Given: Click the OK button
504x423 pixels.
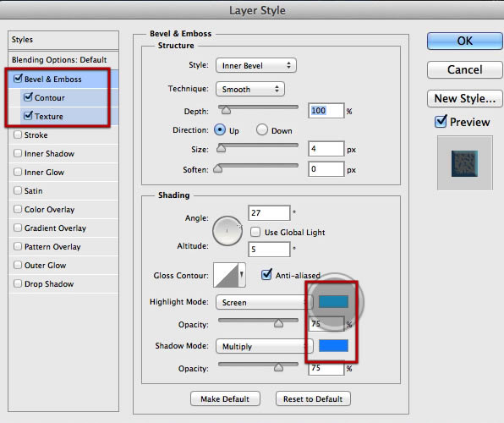Looking at the screenshot, I should click(x=465, y=41).
